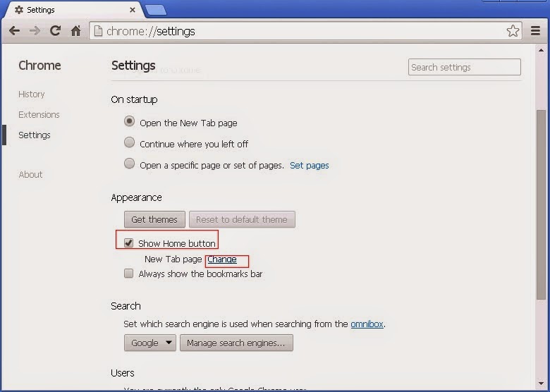
Task: Open the home page via Home icon
Action: [x=75, y=31]
